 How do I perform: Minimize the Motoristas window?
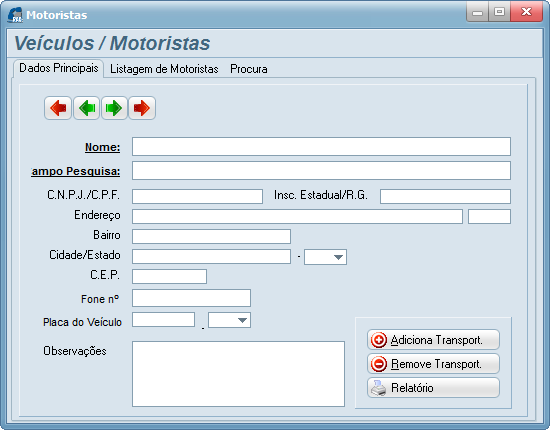[477, 12]
